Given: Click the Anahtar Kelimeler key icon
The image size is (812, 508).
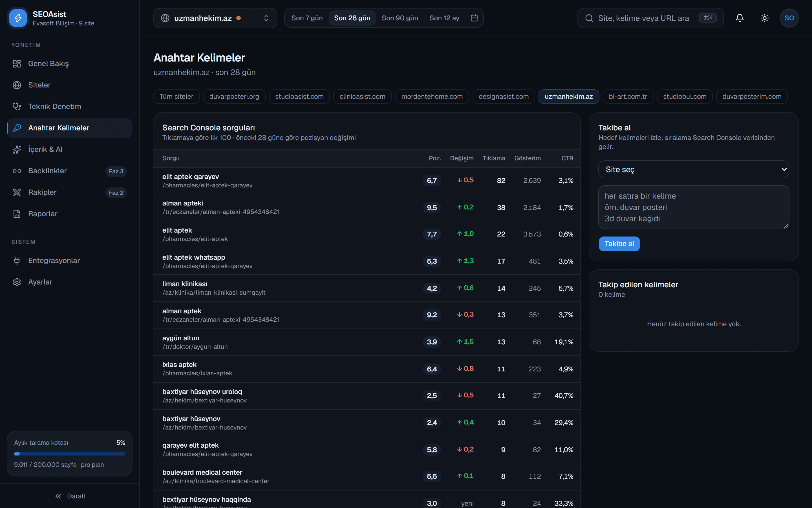Looking at the screenshot, I should tap(17, 128).
